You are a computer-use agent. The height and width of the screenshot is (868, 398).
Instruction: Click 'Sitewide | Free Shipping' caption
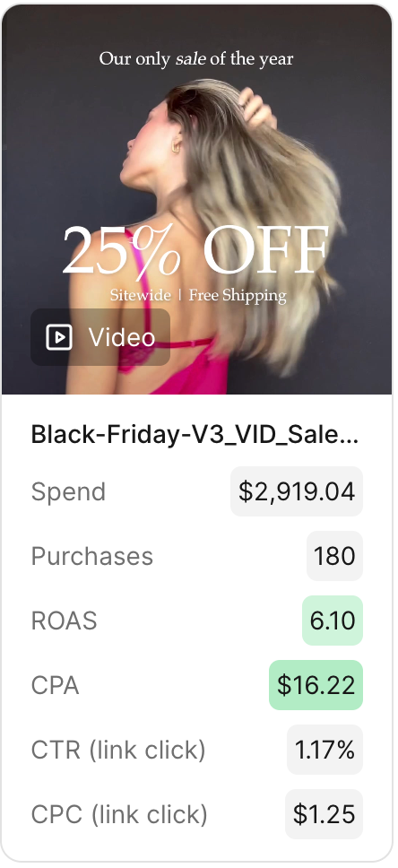(198, 295)
